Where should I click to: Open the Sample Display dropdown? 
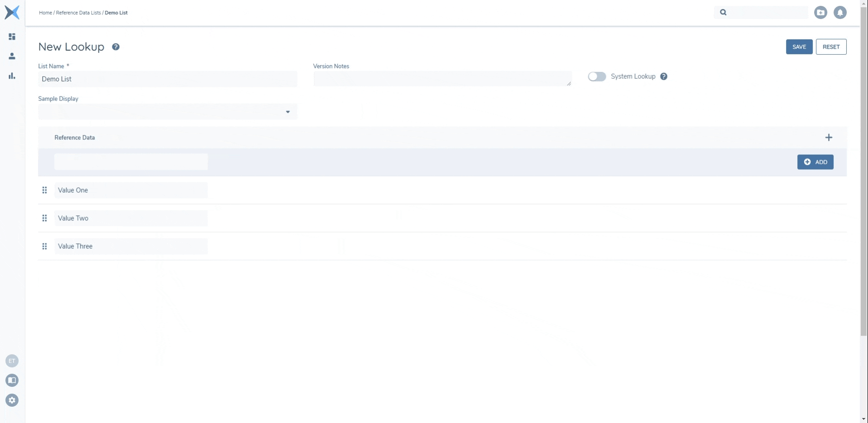point(168,112)
